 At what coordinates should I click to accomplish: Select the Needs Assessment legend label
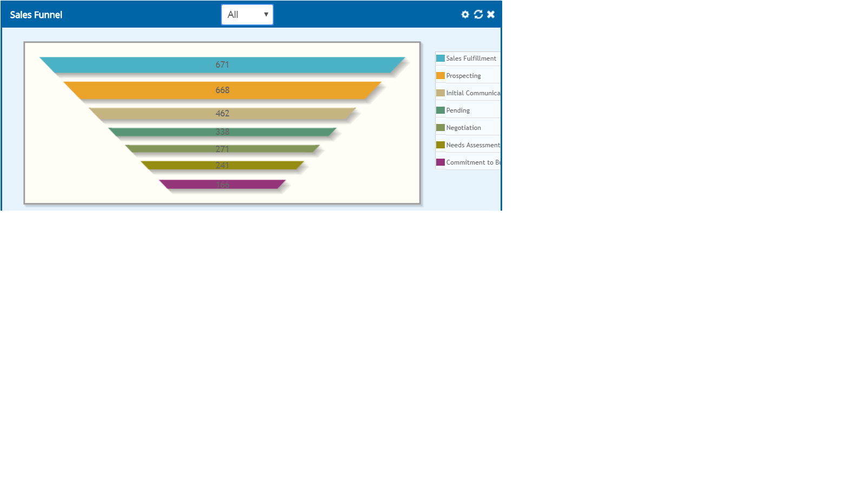pyautogui.click(x=472, y=145)
